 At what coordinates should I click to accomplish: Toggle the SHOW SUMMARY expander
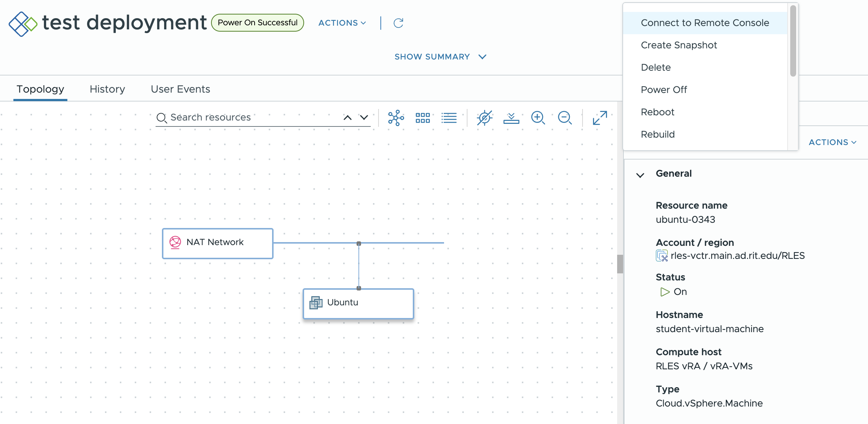(x=440, y=57)
